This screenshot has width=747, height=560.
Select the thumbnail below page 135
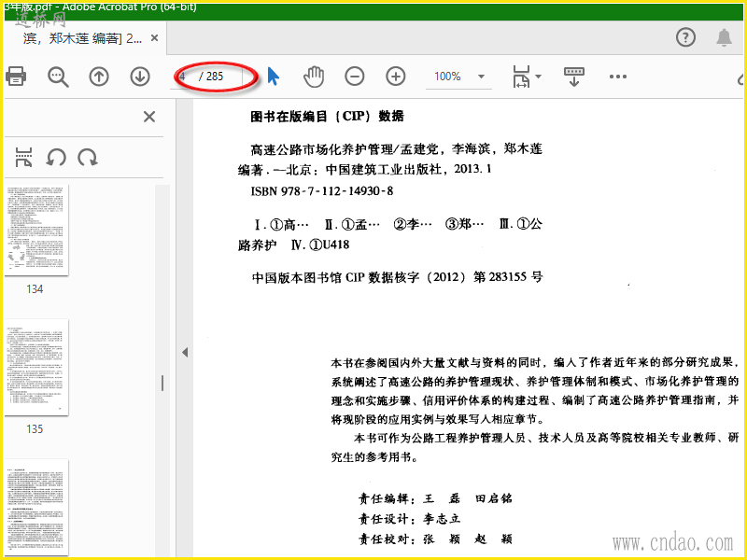(36, 508)
